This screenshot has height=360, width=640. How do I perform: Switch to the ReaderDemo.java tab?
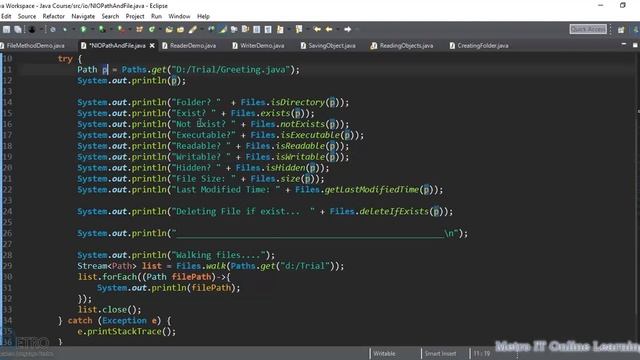pyautogui.click(x=189, y=46)
